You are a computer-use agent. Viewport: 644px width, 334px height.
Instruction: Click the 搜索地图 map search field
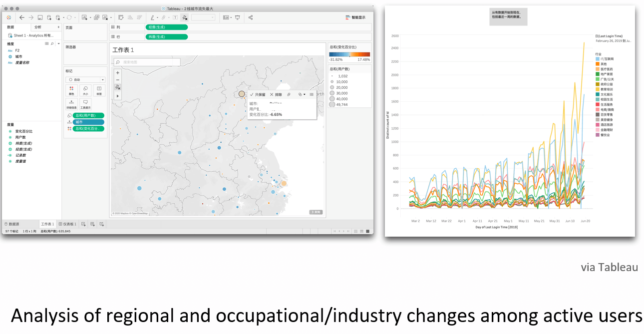coord(147,62)
